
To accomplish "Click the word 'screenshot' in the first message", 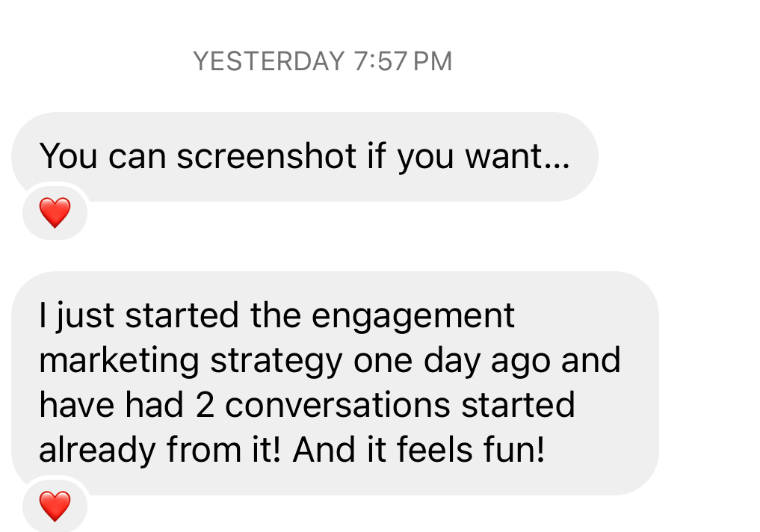I will coord(267,156).
